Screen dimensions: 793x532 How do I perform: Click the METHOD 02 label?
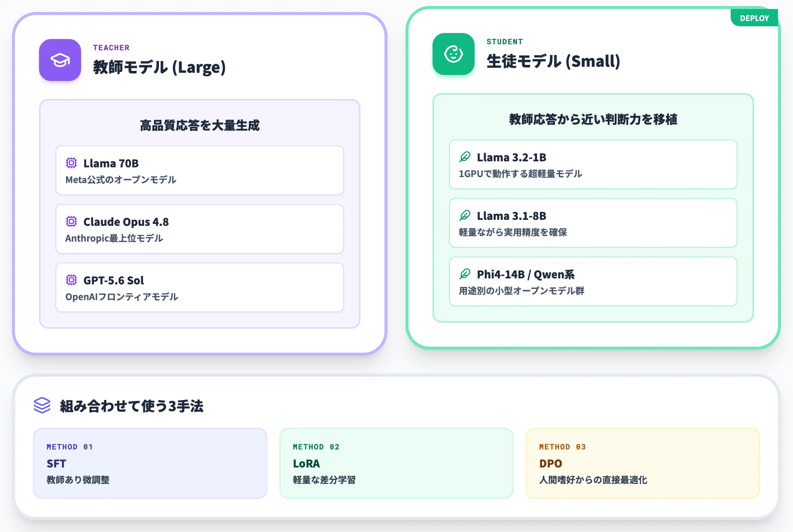click(x=316, y=447)
